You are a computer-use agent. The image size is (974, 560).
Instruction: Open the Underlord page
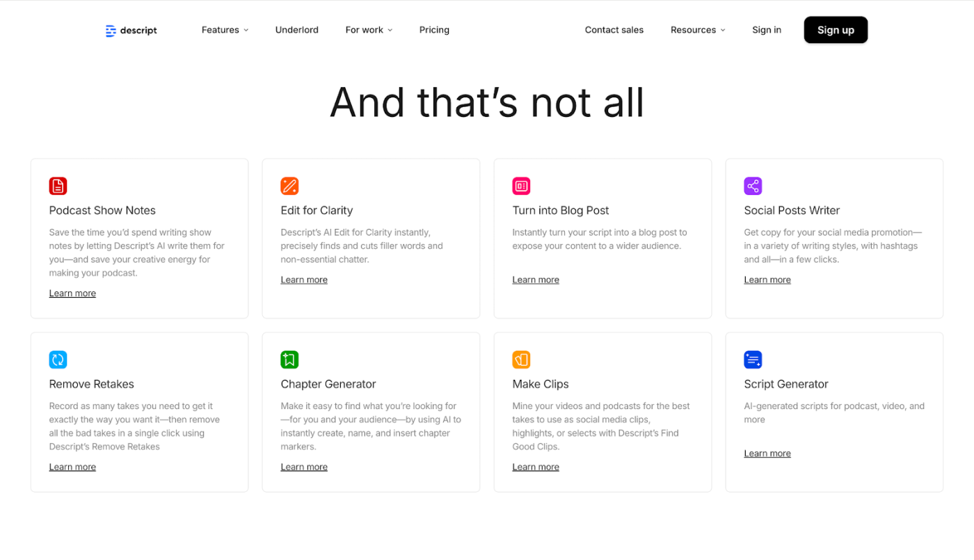297,30
